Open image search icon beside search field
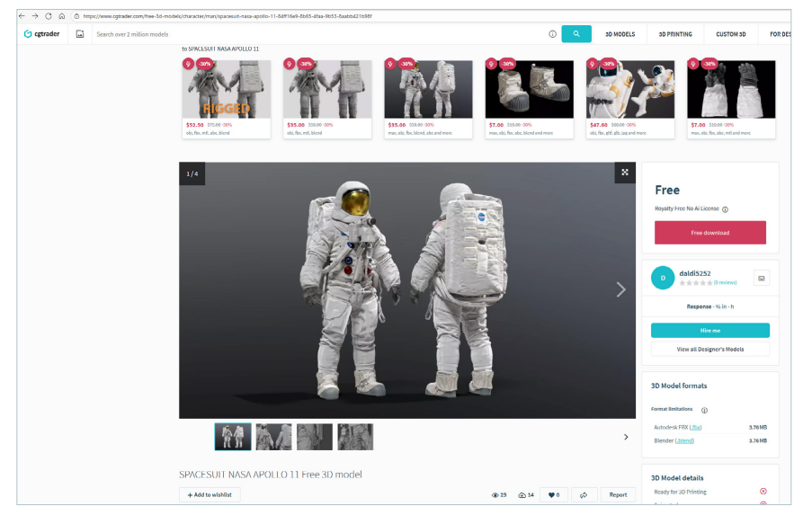This screenshot has height=515, width=812. (80, 34)
